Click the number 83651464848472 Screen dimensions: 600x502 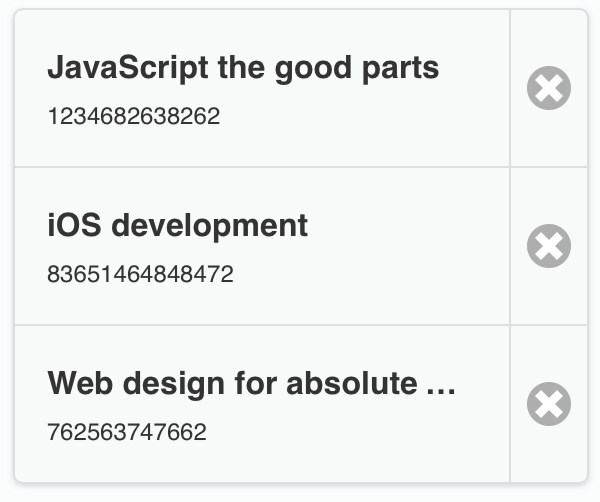point(140,274)
